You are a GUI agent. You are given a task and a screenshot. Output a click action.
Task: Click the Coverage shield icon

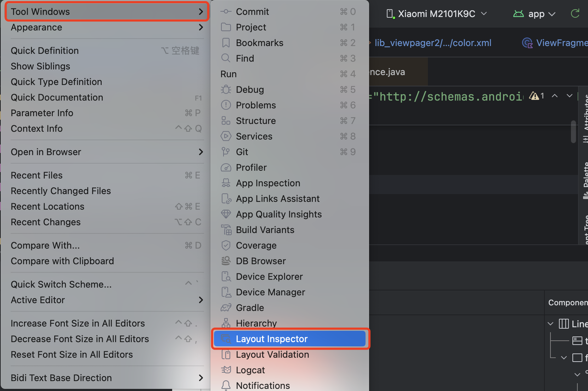point(226,245)
